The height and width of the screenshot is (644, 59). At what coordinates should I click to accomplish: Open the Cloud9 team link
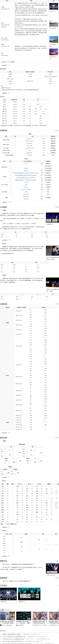26,192
